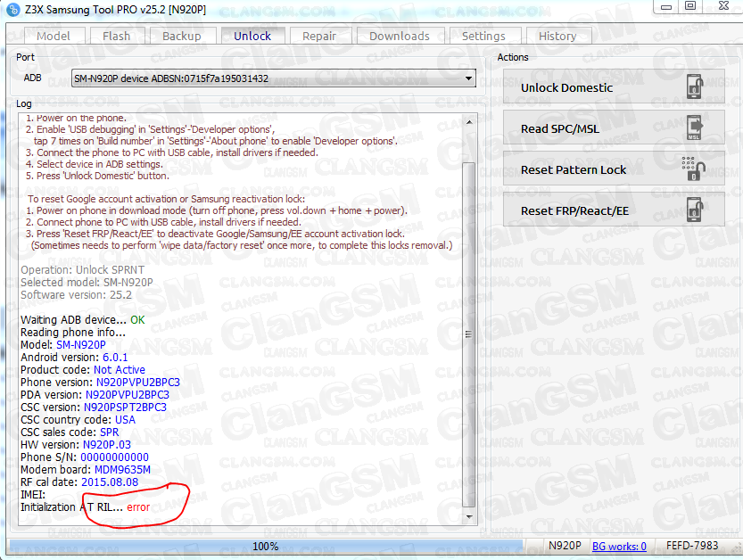Click the Reset Pattern Lock button
Image resolution: width=743 pixels, height=560 pixels.
[614, 169]
